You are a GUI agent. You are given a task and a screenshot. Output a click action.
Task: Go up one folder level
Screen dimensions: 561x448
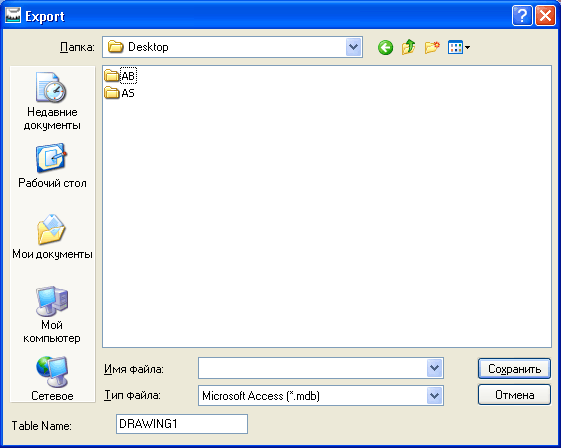click(409, 47)
